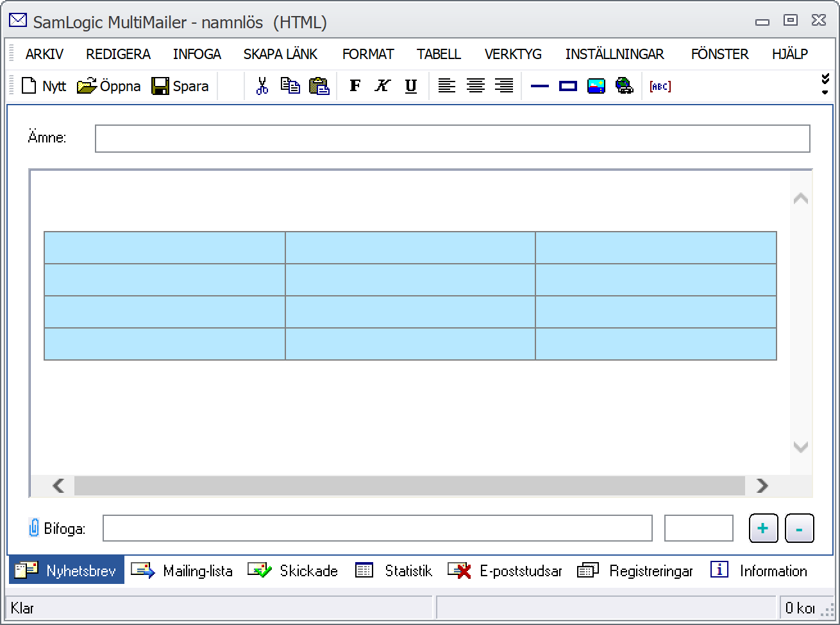Toggle italic (K) formatting

383,86
